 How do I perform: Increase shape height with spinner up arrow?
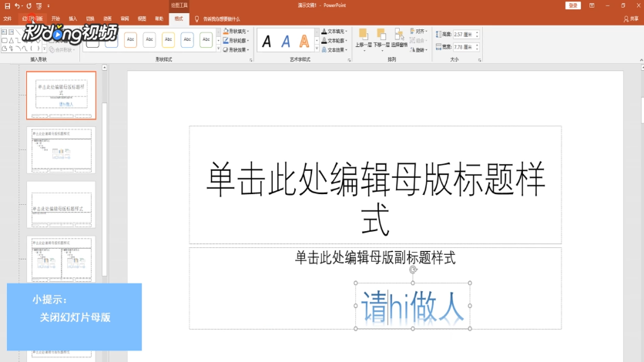click(x=478, y=33)
